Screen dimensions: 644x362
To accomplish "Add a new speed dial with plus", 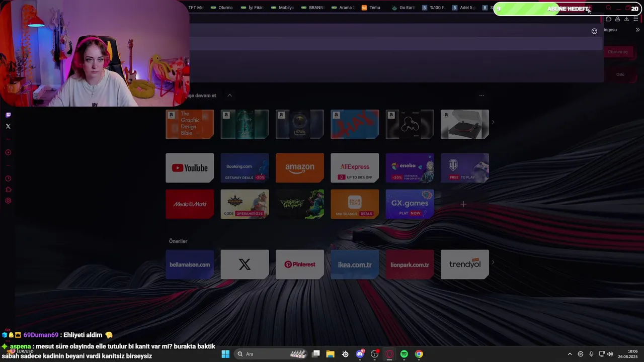I will coord(463,204).
